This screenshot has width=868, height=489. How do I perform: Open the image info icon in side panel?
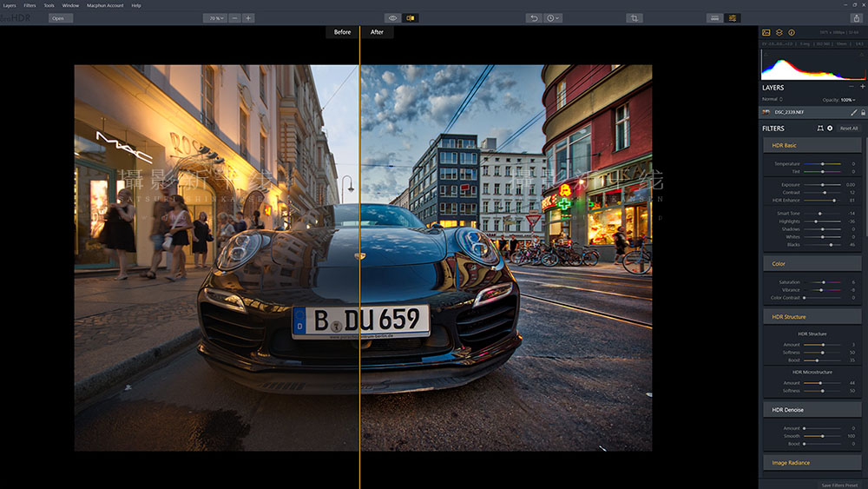pyautogui.click(x=792, y=33)
